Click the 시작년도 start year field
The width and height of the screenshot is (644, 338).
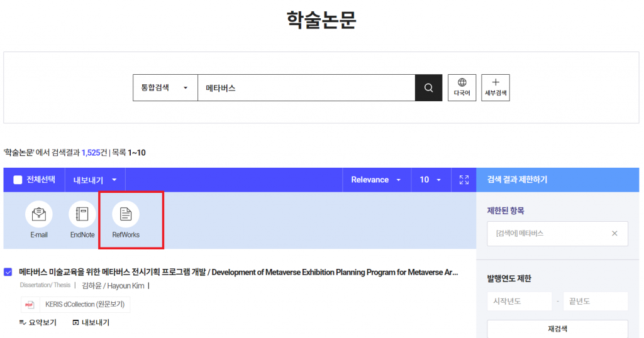(519, 302)
